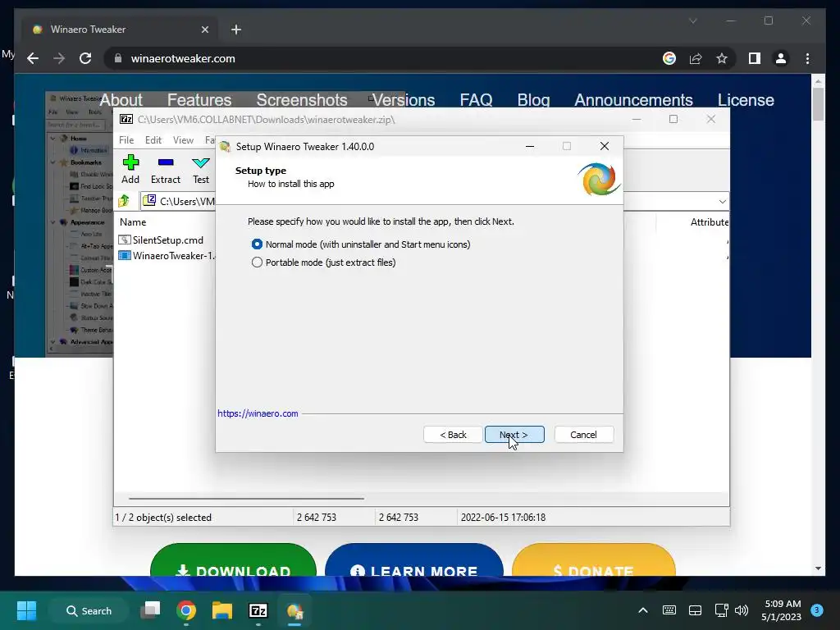Click the Chrome back arrow
The height and width of the screenshot is (630, 840).
(x=33, y=58)
